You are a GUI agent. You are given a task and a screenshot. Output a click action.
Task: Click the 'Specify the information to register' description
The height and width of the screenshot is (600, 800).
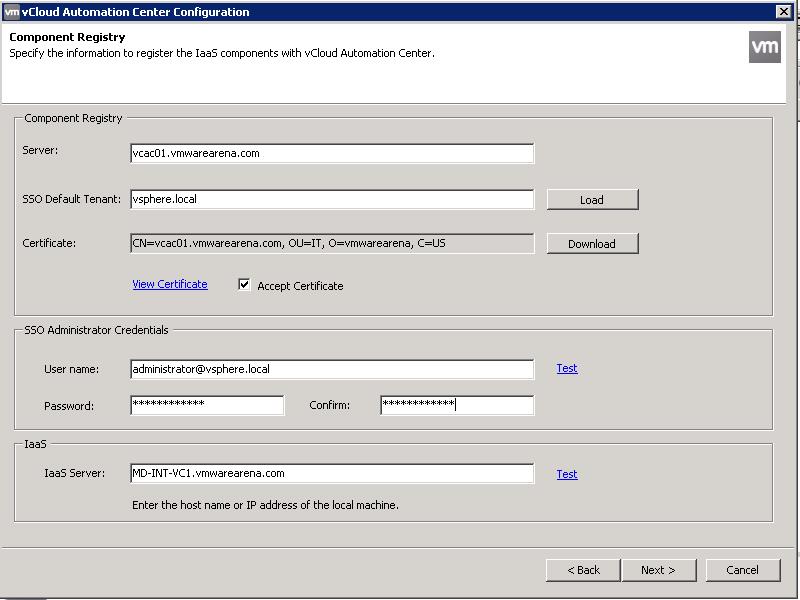click(x=222, y=53)
